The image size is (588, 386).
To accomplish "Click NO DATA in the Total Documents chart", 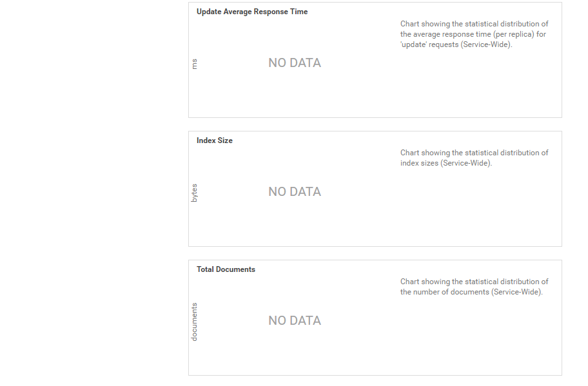I will pos(295,321).
